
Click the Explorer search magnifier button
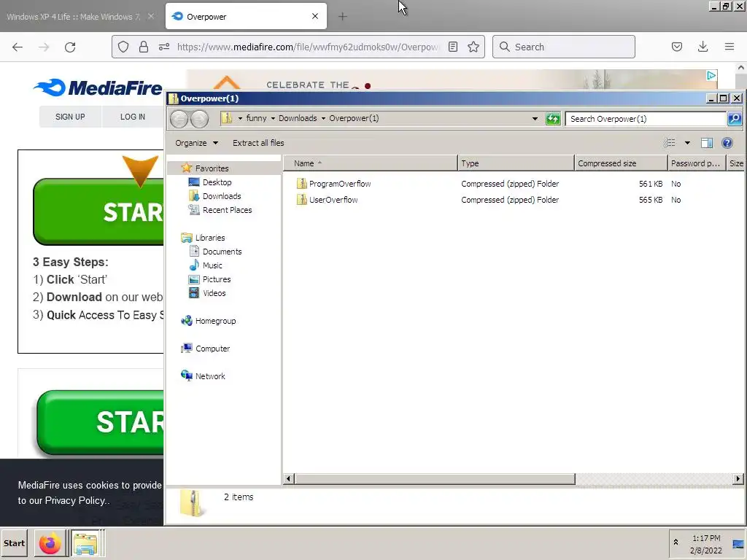pyautogui.click(x=735, y=119)
